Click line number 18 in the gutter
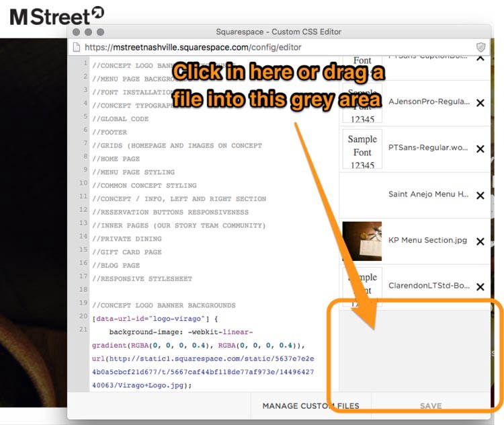 pos(83,290)
